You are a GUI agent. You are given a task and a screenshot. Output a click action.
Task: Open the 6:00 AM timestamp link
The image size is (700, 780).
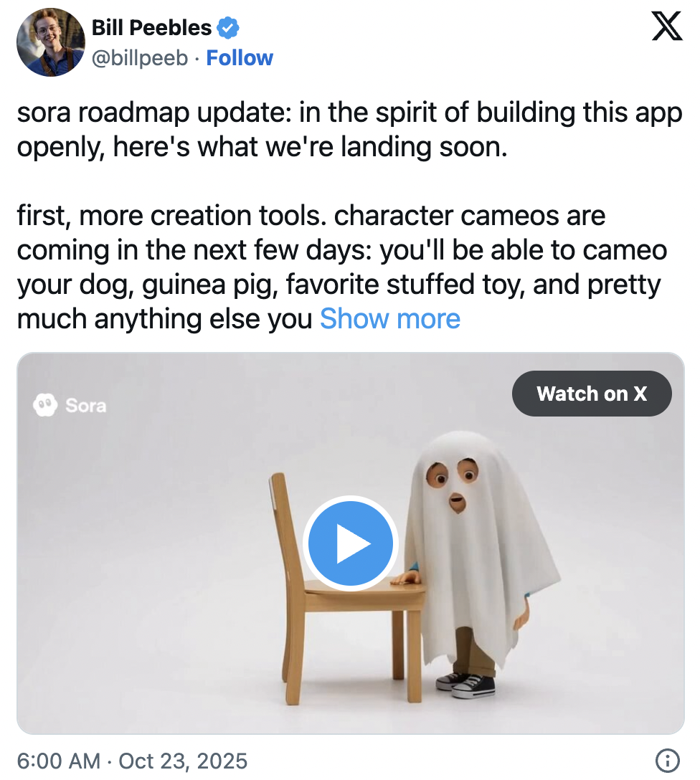[x=58, y=761]
